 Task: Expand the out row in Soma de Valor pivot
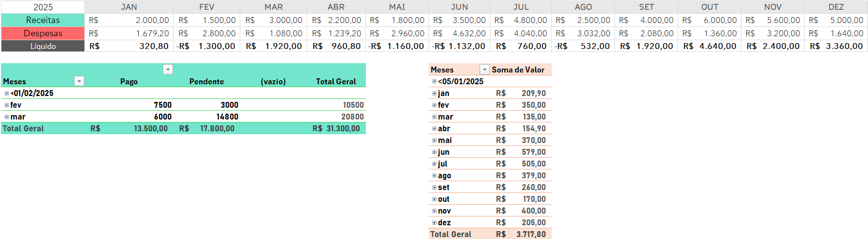(434, 199)
